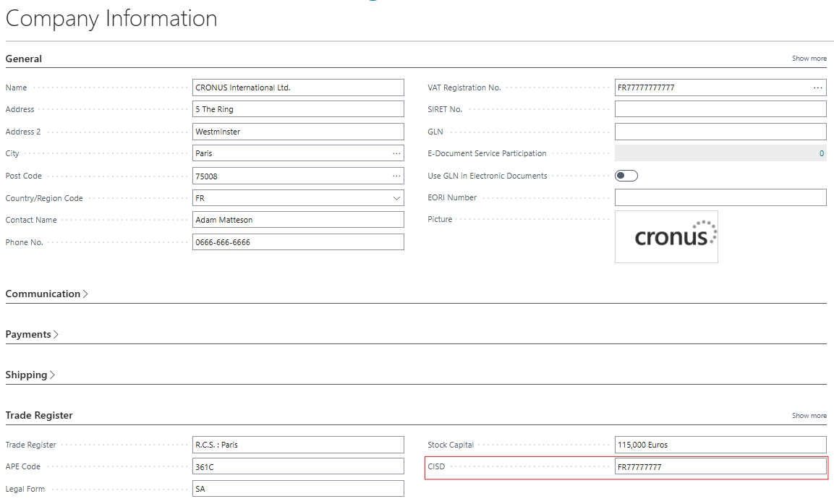The width and height of the screenshot is (834, 504).
Task: Expand the Payments section
Action: [32, 334]
